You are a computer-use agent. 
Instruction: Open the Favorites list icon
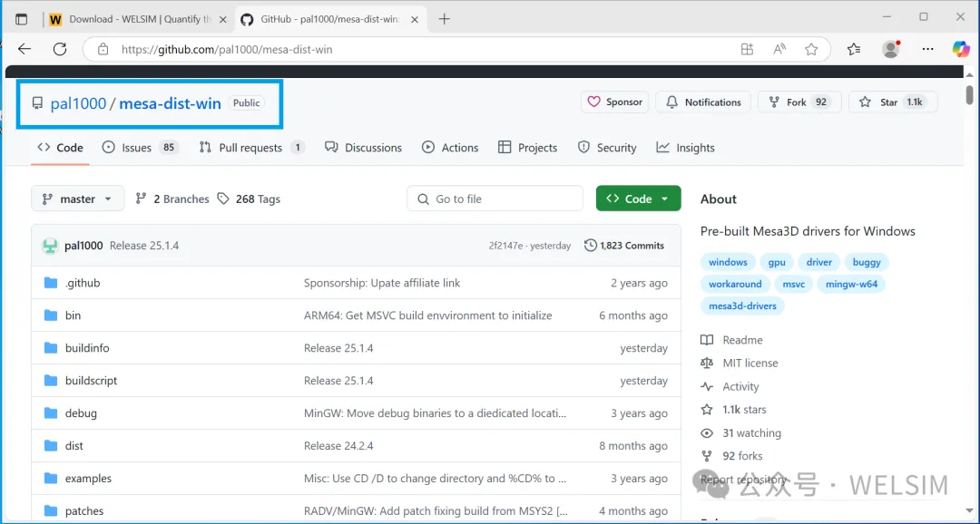pos(854,49)
